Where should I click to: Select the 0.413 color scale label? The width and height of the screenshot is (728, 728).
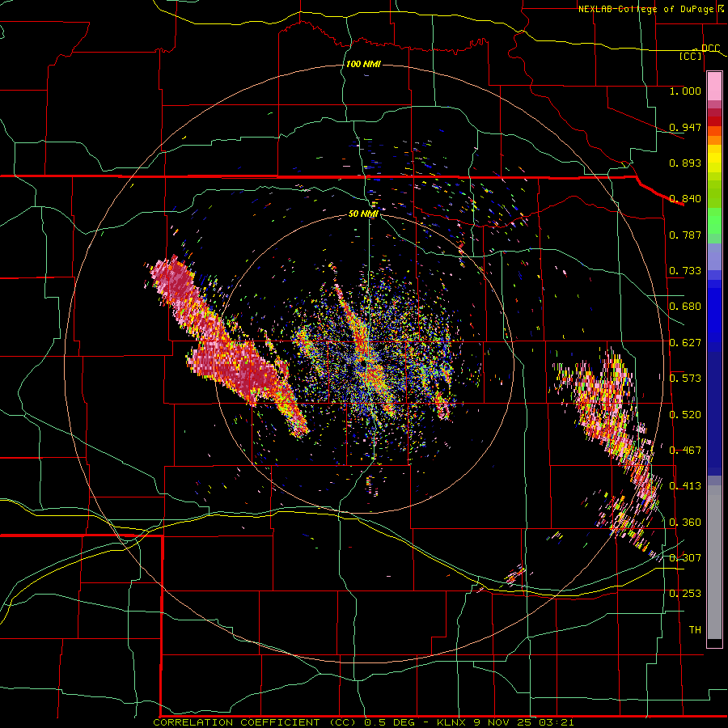pos(685,486)
